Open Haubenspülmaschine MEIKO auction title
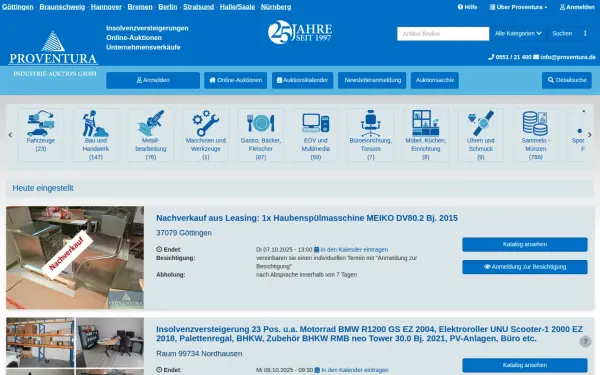 (307, 218)
